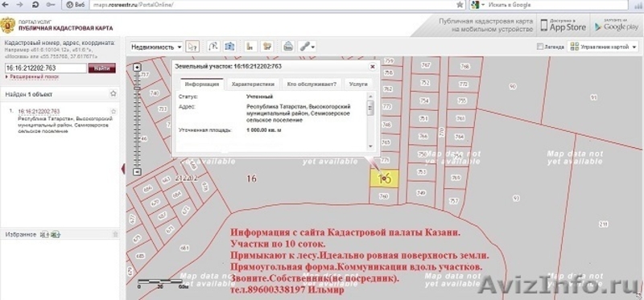Click the Найти search button
Screen dimensions: 644x300
coord(102,68)
